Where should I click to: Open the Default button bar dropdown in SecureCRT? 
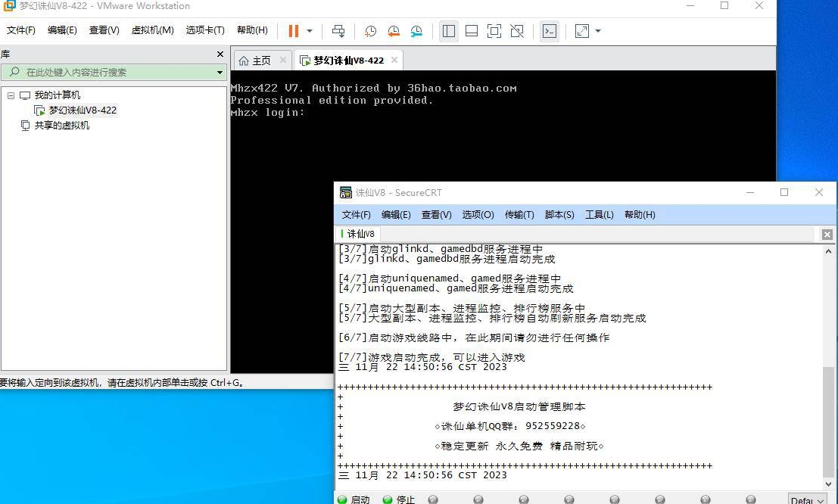coord(808,499)
